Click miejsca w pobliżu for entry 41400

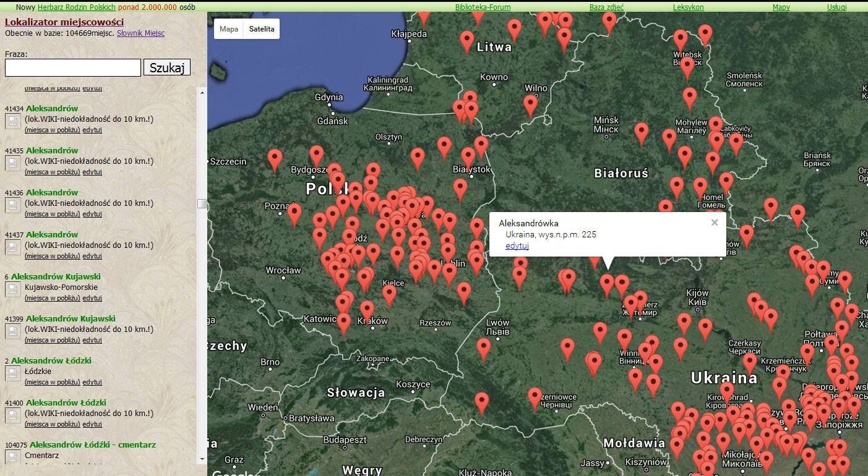[x=53, y=424]
